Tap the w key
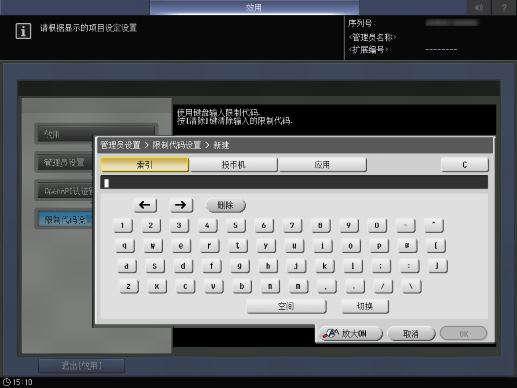 click(x=153, y=246)
